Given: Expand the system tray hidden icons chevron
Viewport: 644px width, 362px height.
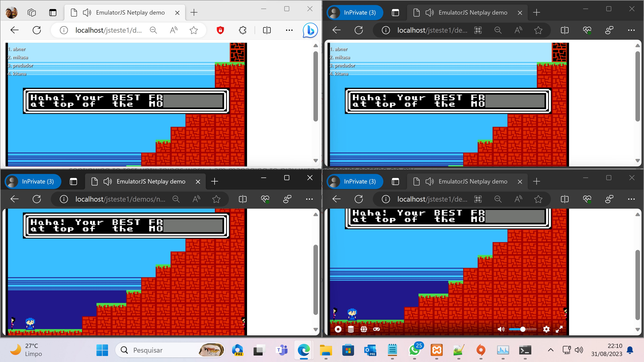Looking at the screenshot, I should [x=550, y=350].
